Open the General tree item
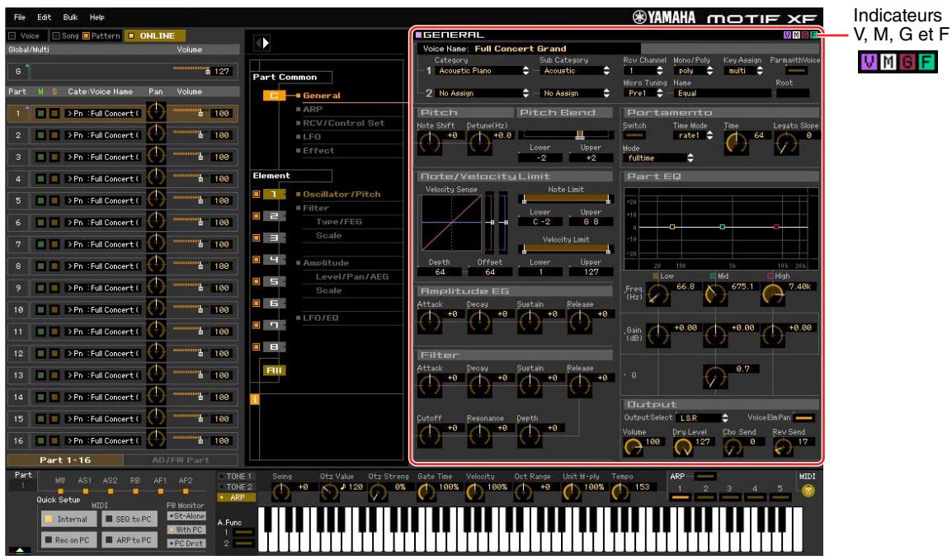952x560 pixels. point(321,95)
